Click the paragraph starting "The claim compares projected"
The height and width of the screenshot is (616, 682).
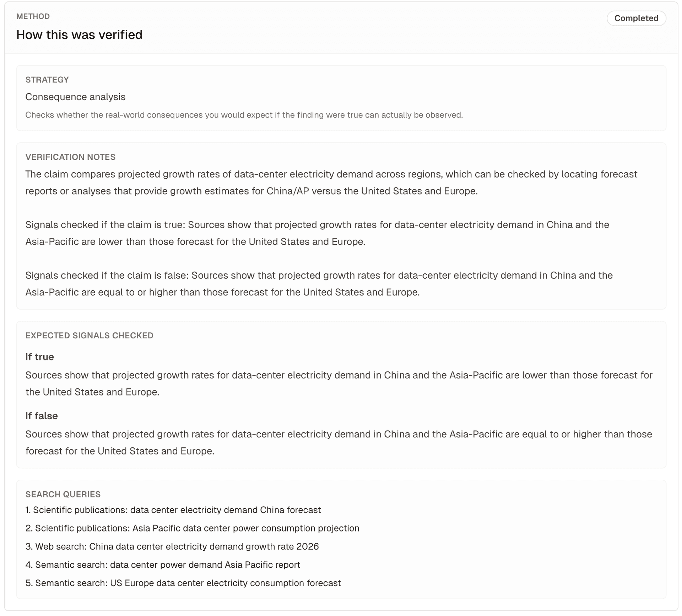331,182
